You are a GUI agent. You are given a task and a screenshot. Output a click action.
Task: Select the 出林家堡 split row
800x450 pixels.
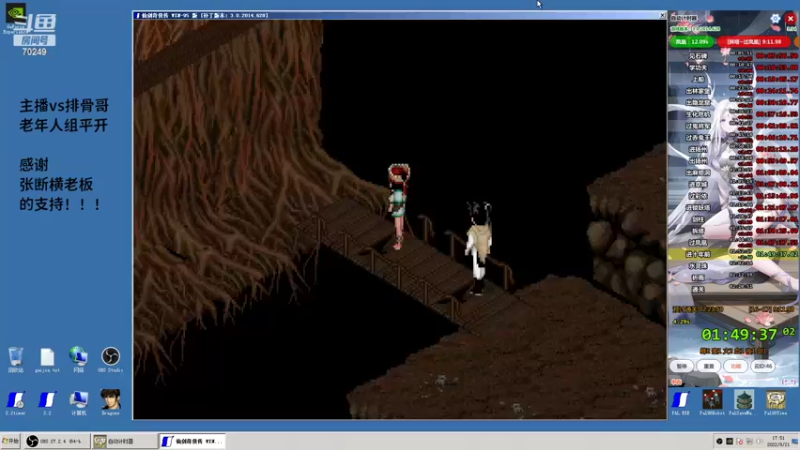click(733, 91)
